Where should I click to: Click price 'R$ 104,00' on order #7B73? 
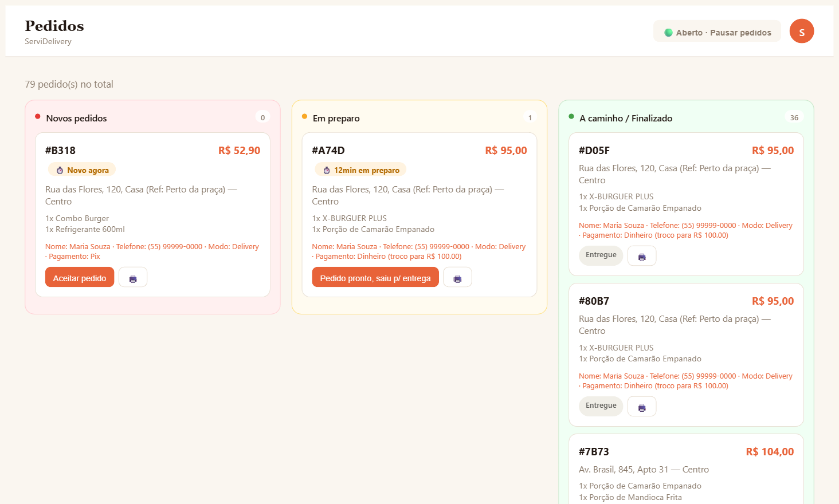click(770, 452)
